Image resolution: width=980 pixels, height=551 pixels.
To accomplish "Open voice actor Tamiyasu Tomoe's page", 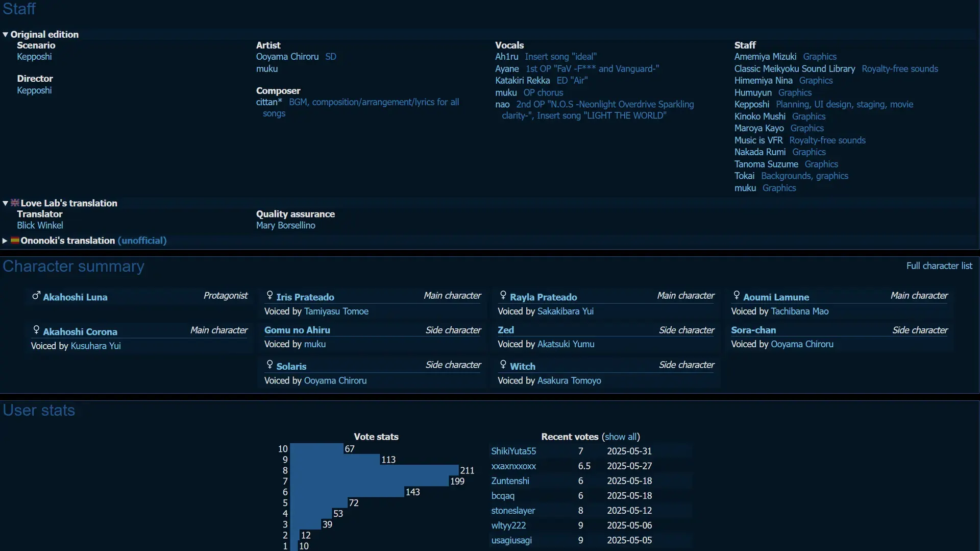I will pos(336,312).
